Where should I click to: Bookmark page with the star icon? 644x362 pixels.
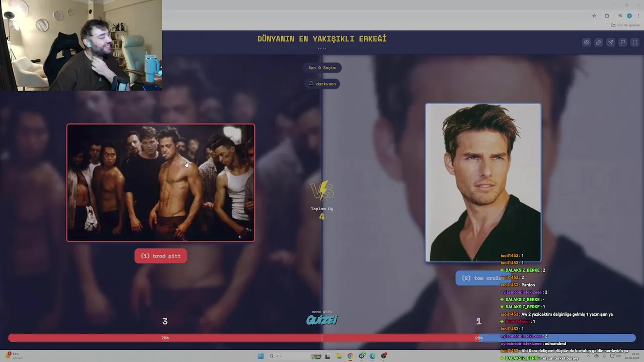[x=594, y=16]
